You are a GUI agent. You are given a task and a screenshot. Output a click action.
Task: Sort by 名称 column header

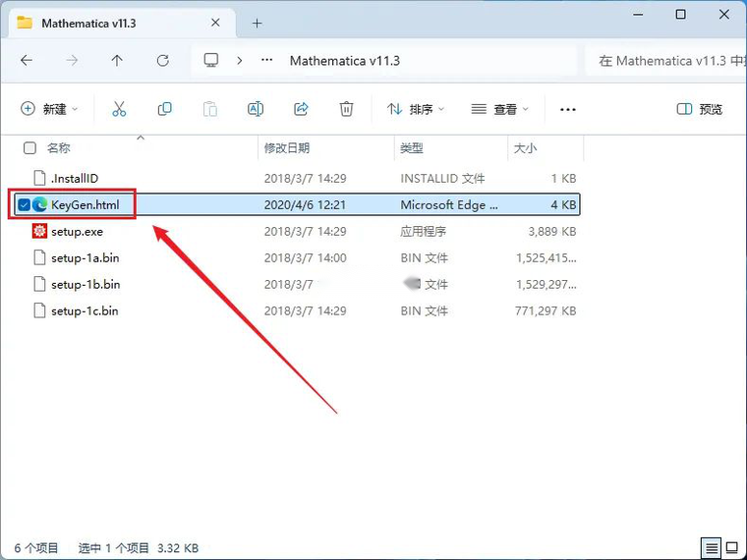(x=59, y=148)
